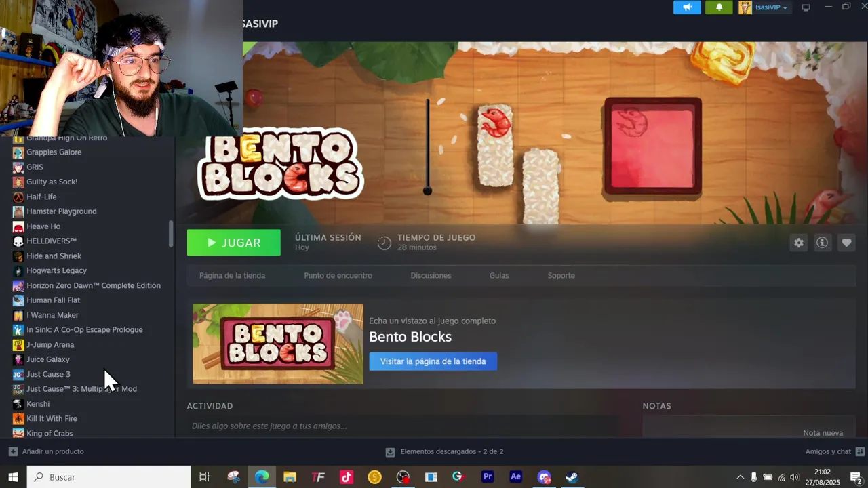Open Bento Blocks settings gear icon

tap(799, 243)
